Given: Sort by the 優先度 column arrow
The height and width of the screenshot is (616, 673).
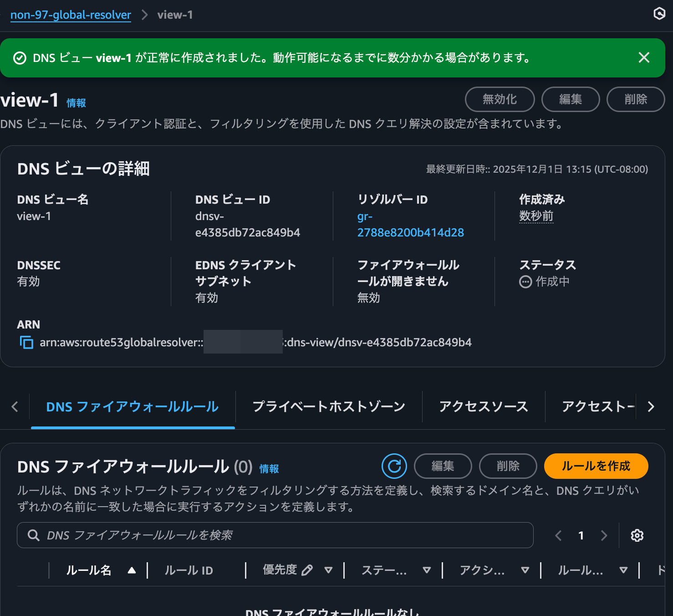Looking at the screenshot, I should (x=328, y=570).
